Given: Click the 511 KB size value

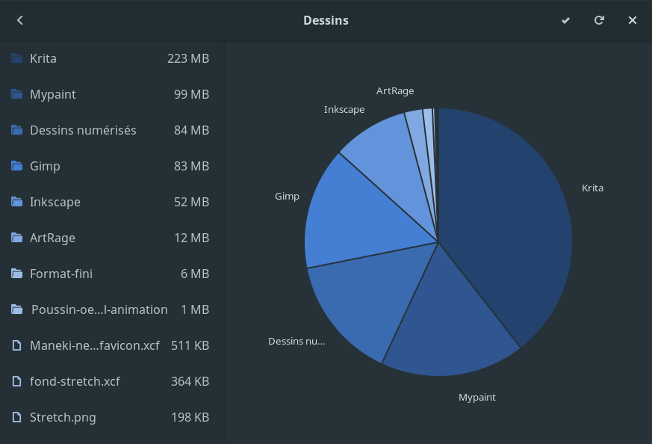Looking at the screenshot, I should click(190, 345).
